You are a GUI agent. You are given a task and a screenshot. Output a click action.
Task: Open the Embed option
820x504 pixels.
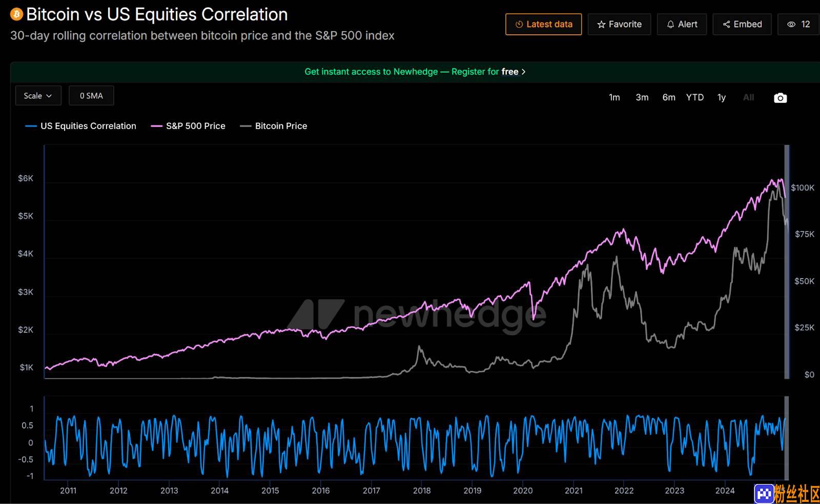point(742,24)
